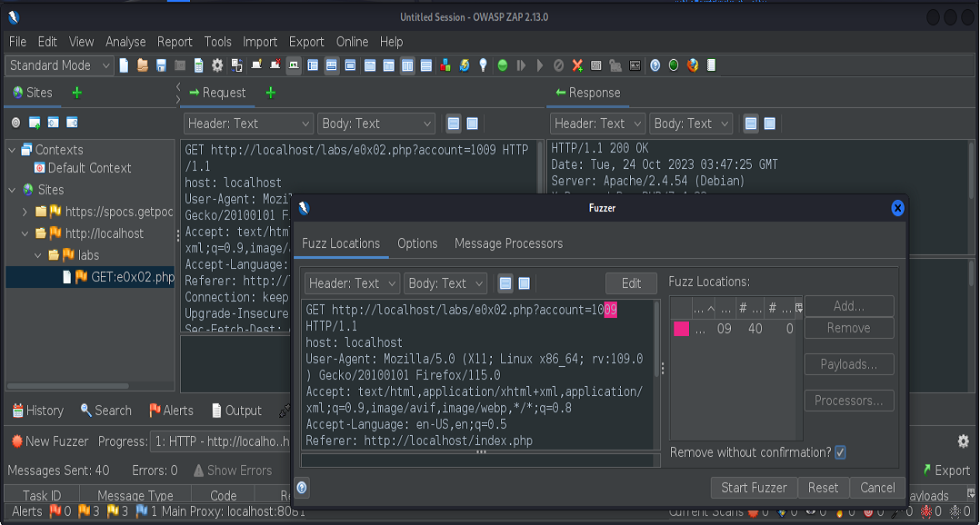Viewport: 980px width, 525px height.
Task: Toggle combined view icon in the Response panel
Action: (751, 124)
